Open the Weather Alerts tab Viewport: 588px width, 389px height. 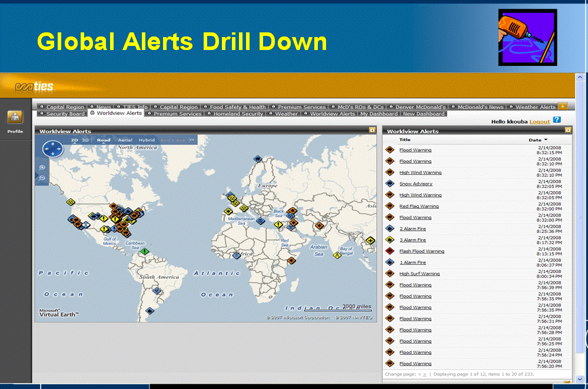click(x=532, y=107)
